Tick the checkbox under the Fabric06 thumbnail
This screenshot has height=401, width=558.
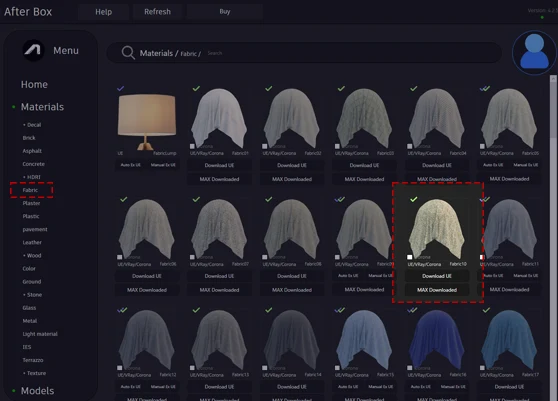coord(120,257)
